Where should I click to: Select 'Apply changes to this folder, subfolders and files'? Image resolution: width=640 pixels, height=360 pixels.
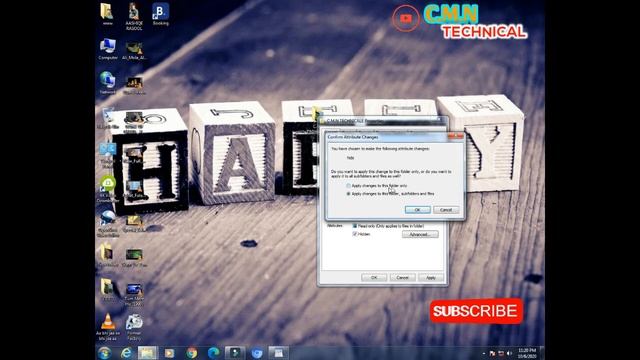tap(349, 194)
